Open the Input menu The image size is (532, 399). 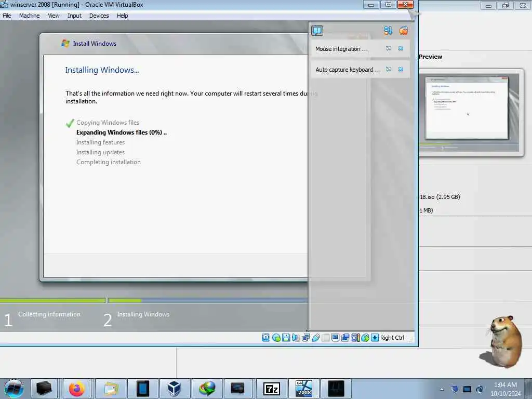(x=74, y=16)
